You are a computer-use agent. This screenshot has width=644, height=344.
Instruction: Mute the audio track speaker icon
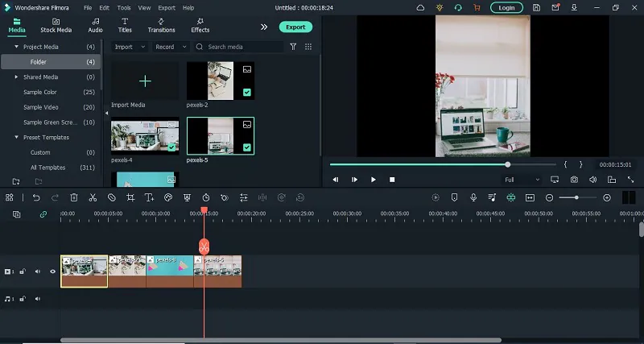(37, 299)
